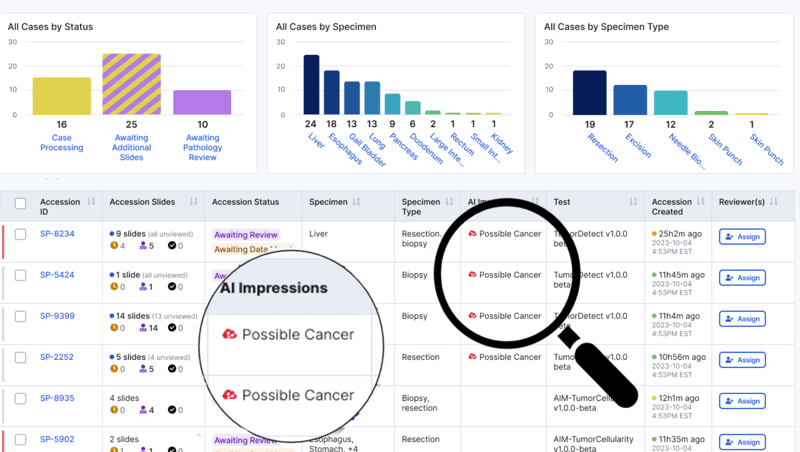Click the purple reviewer icon for SP-8935
Image resolution: width=800 pixels, height=452 pixels.
144,410
